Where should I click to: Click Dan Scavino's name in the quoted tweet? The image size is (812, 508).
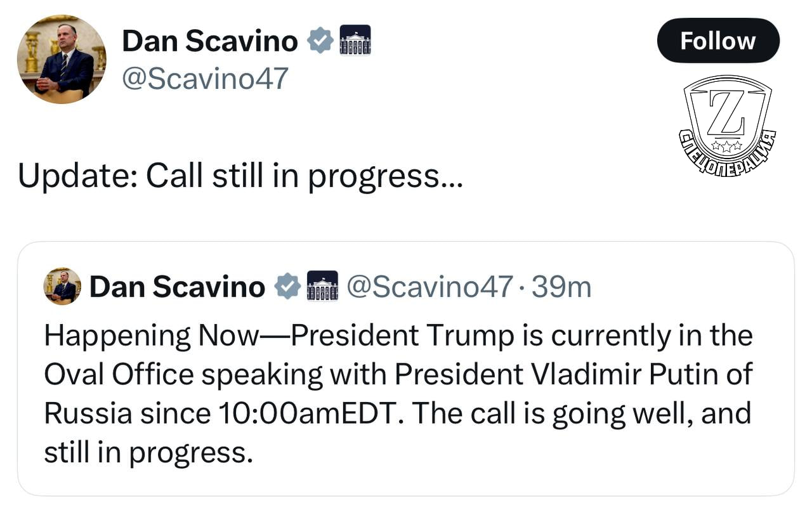pyautogui.click(x=177, y=287)
